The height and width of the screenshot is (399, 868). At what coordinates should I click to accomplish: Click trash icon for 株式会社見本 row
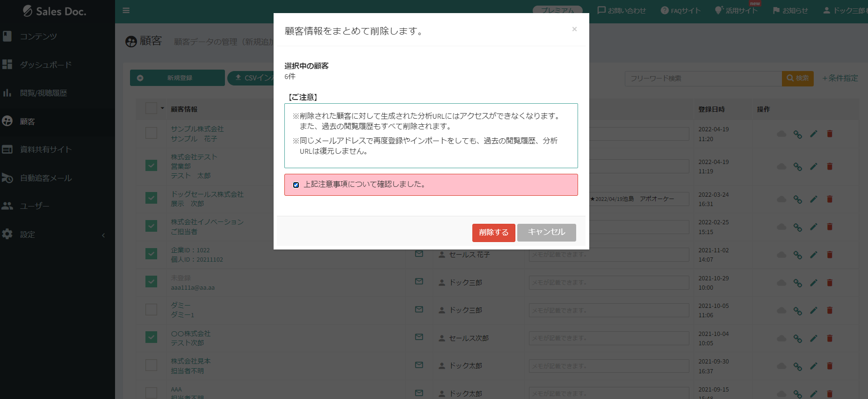pos(830,366)
